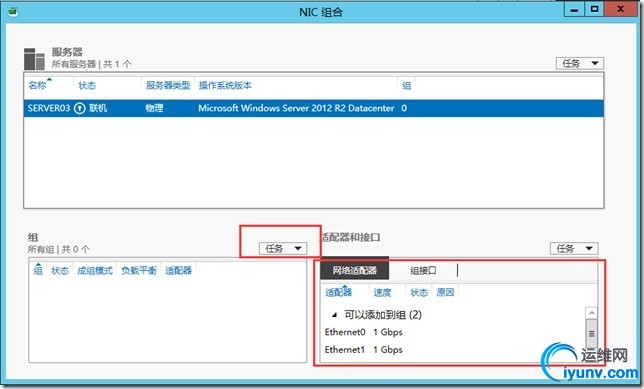
Task: Sort teams by 成组模式 column
Action: tap(95, 270)
